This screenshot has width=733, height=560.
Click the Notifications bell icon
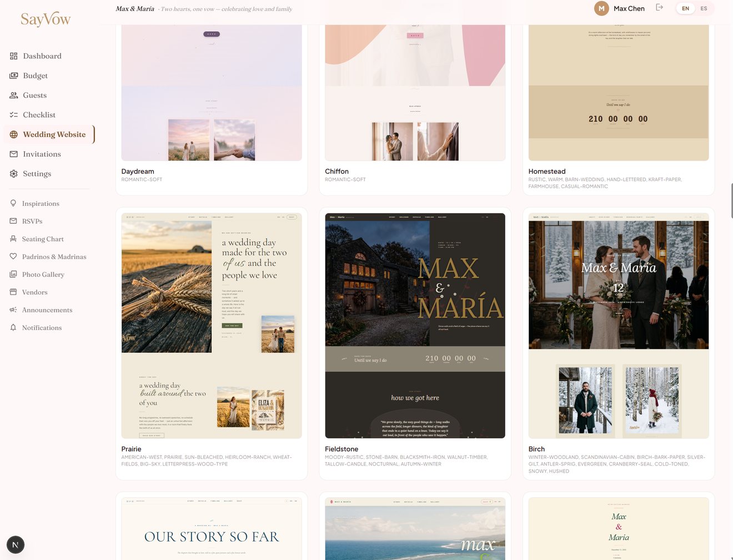click(13, 328)
